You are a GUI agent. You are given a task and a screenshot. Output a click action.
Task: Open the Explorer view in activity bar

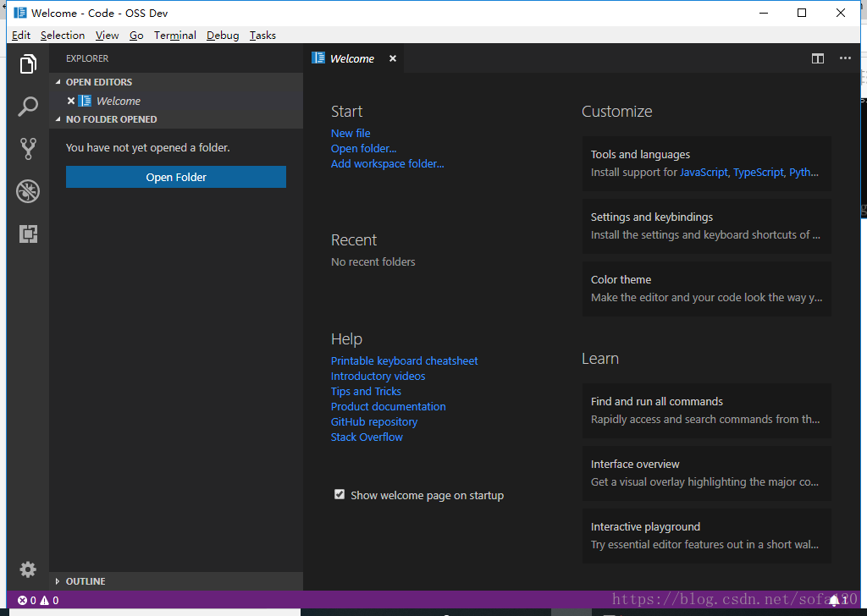point(28,64)
